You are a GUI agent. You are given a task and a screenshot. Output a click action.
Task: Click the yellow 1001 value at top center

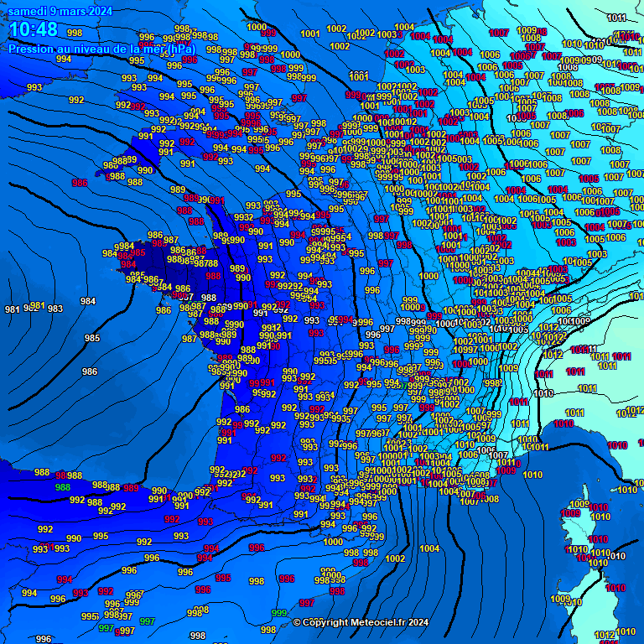(x=310, y=34)
